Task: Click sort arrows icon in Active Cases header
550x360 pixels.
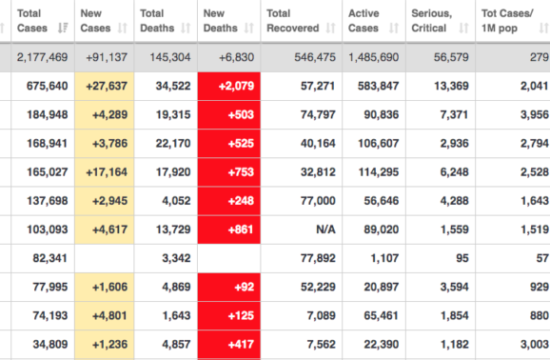Action: tap(394, 28)
